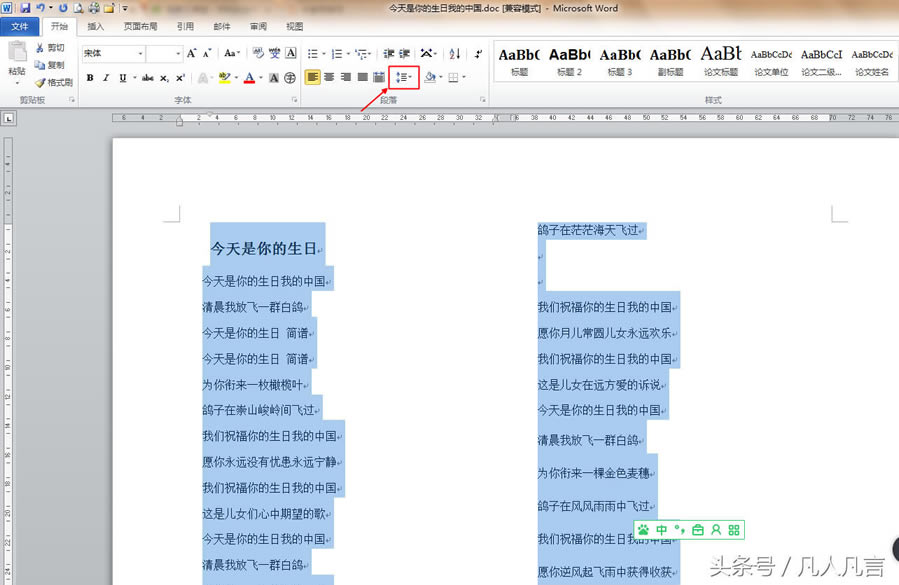Toggle left alignment button
The image size is (899, 585).
click(x=312, y=77)
